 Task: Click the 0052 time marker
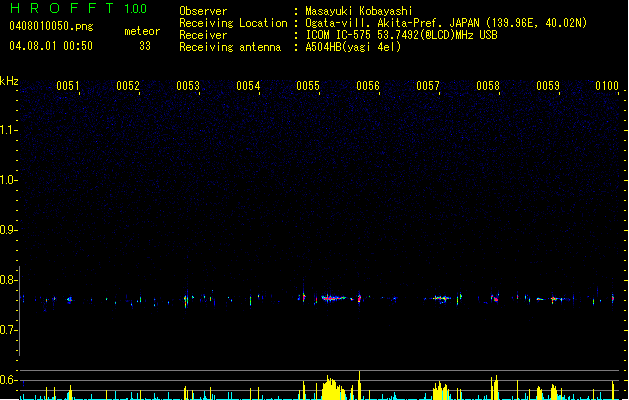128,86
